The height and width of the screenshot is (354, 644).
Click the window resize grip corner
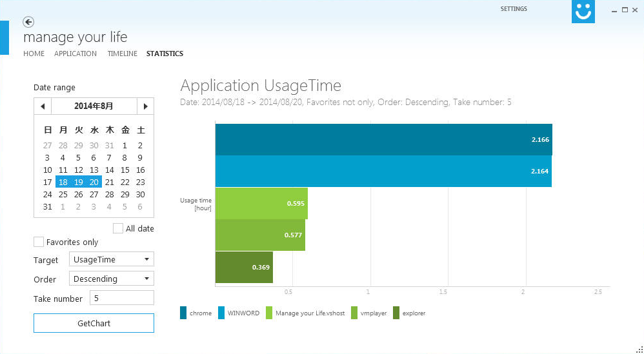(638, 349)
